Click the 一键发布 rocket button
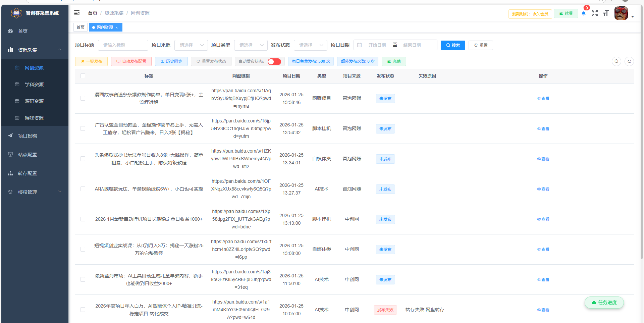 [91, 61]
